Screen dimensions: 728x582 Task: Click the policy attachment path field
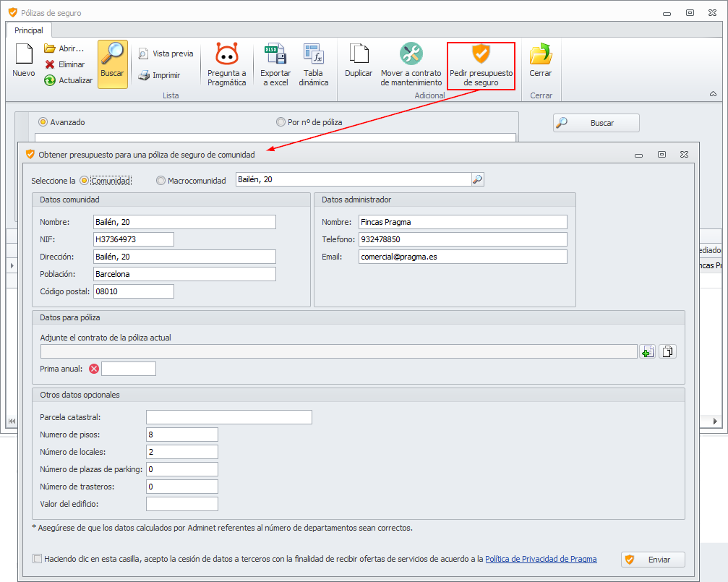coord(338,351)
